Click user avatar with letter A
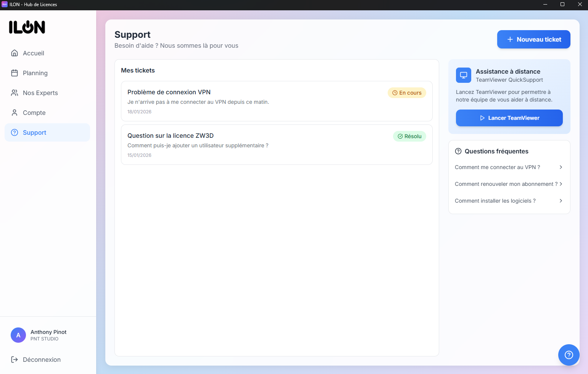 (x=18, y=335)
